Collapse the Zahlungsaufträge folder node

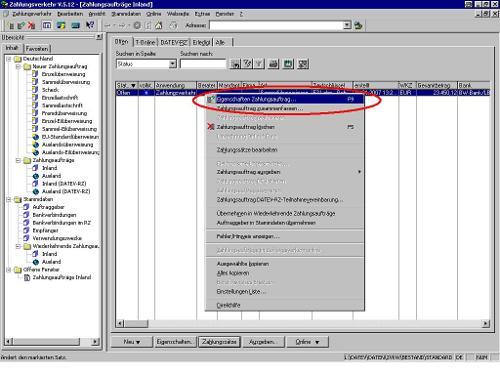coord(18,160)
